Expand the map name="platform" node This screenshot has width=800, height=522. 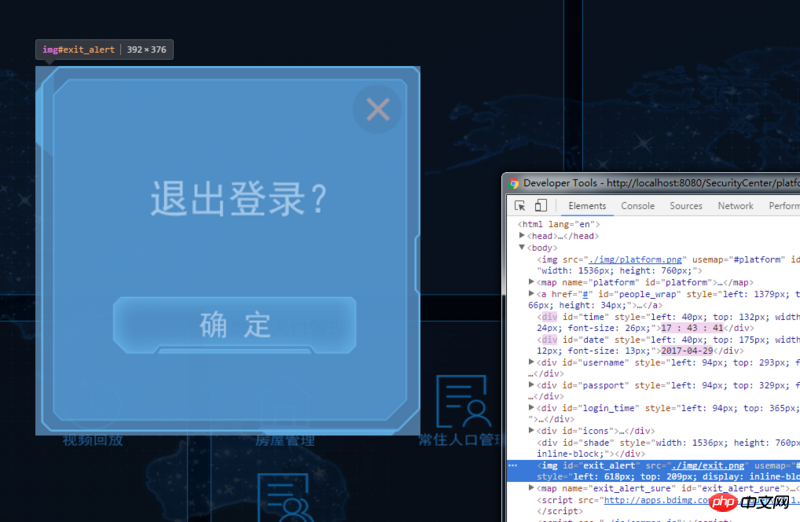coord(531,282)
